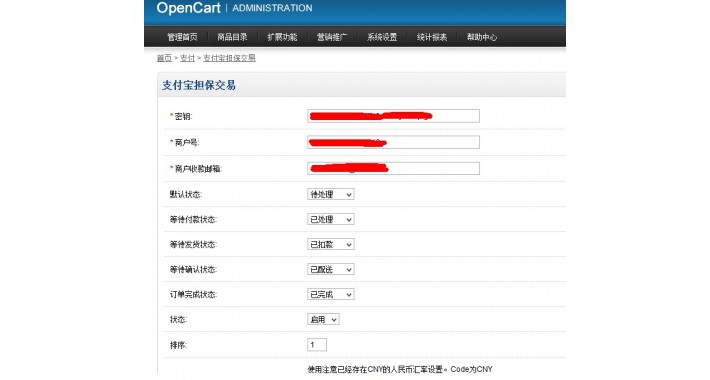This screenshot has height=380, width=710.
Task: Open the 等待确认状态 dropdown
Action: [x=331, y=269]
